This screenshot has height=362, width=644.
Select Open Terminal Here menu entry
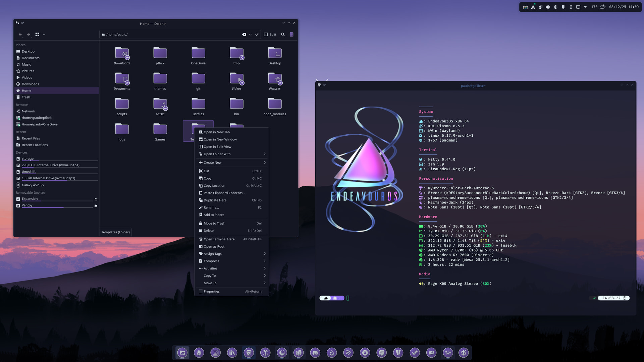pyautogui.click(x=232, y=239)
